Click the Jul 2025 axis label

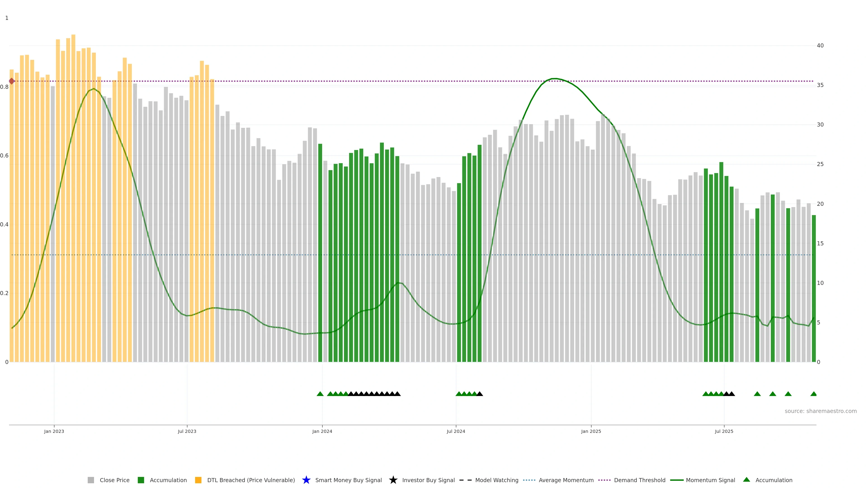point(724,431)
